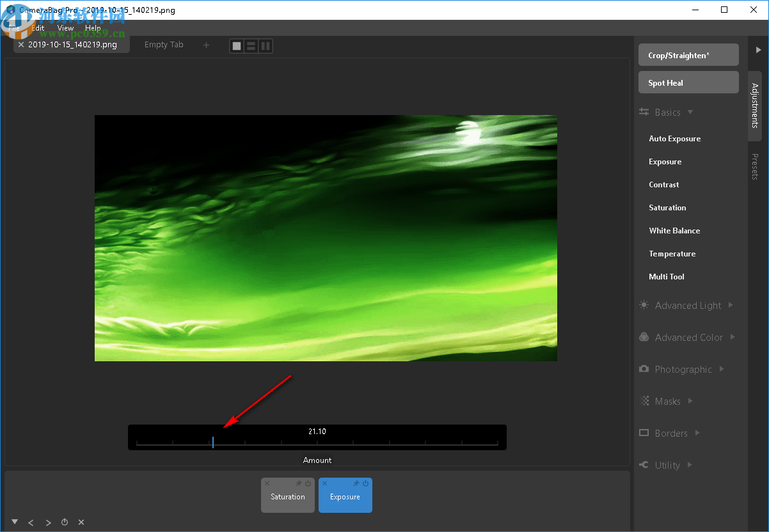This screenshot has height=532, width=769.
Task: Switch to the Presets side tab
Action: 755,166
